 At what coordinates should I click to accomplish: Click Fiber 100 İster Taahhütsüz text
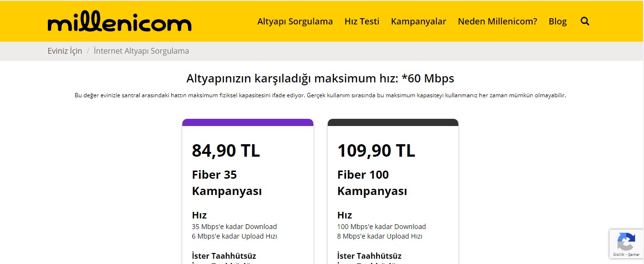[369, 256]
